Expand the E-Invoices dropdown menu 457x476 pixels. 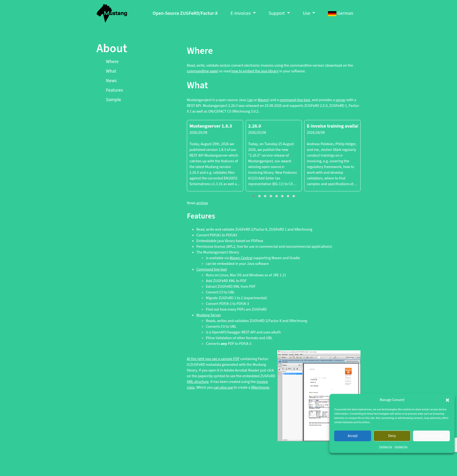(x=243, y=13)
